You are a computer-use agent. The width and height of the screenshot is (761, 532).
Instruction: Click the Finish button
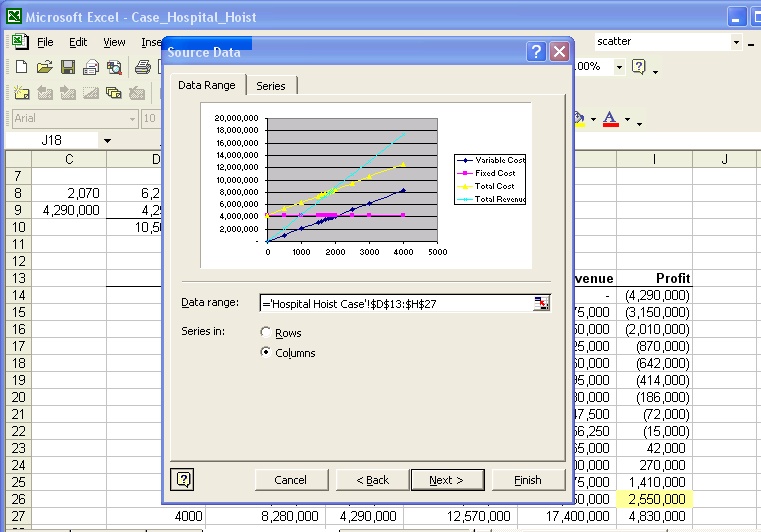tap(528, 480)
